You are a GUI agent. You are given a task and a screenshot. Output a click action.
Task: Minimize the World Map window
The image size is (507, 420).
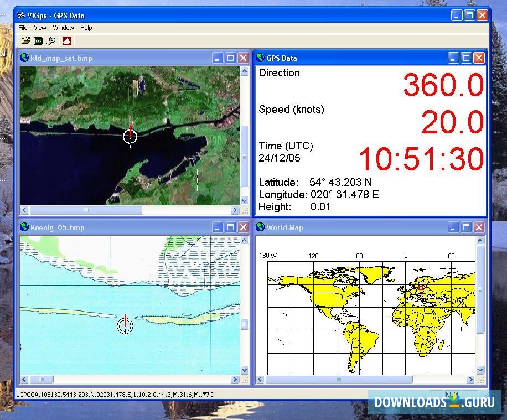(453, 227)
